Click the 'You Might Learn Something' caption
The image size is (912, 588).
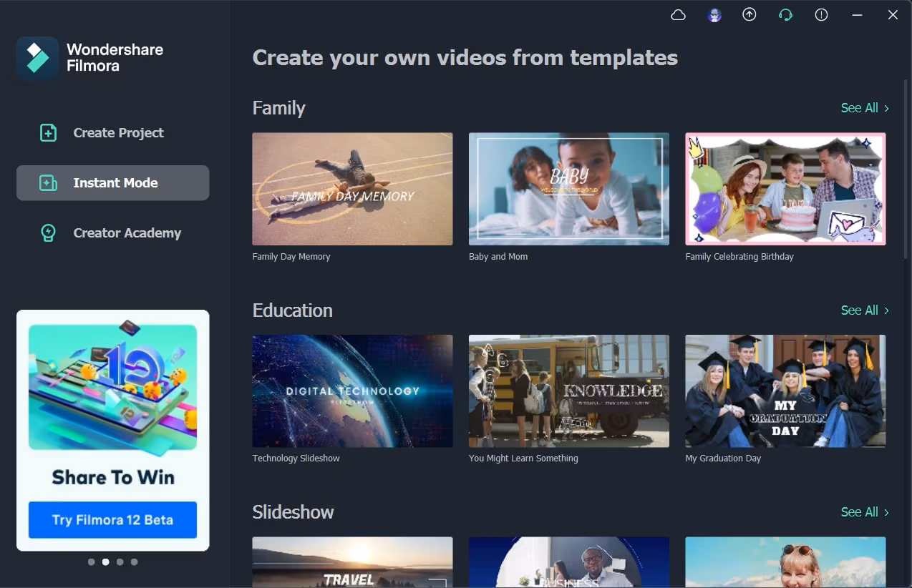click(x=523, y=459)
